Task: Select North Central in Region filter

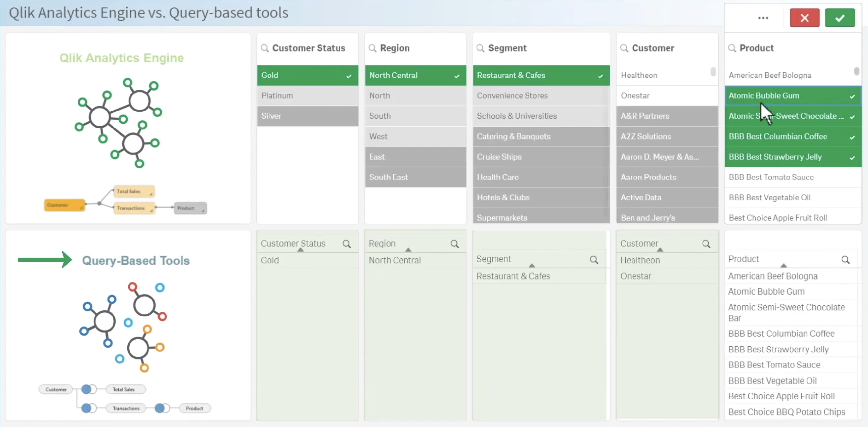Action: pos(415,75)
